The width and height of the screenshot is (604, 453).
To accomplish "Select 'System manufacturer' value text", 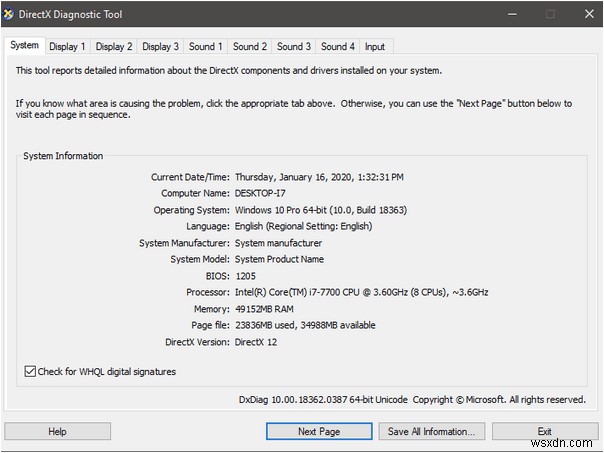I will (x=279, y=243).
